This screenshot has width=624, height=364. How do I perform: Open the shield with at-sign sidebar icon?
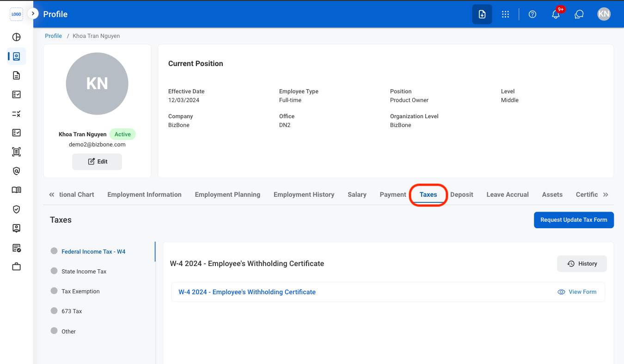(16, 171)
